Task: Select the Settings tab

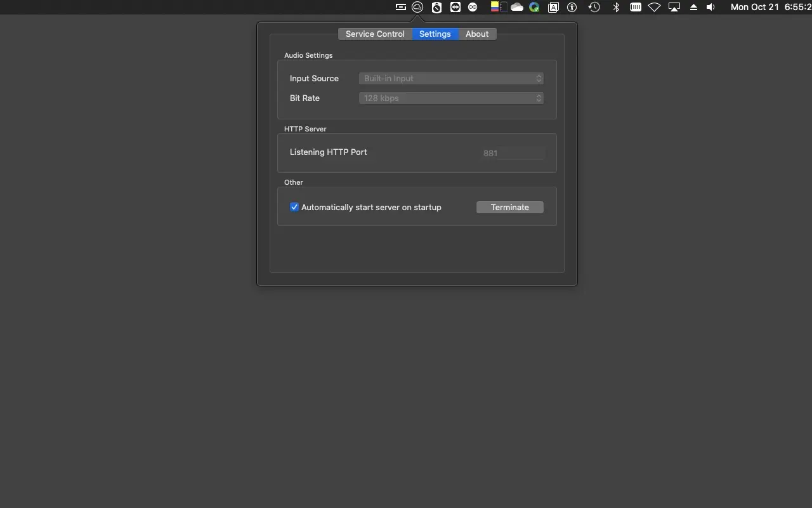Action: coord(435,34)
